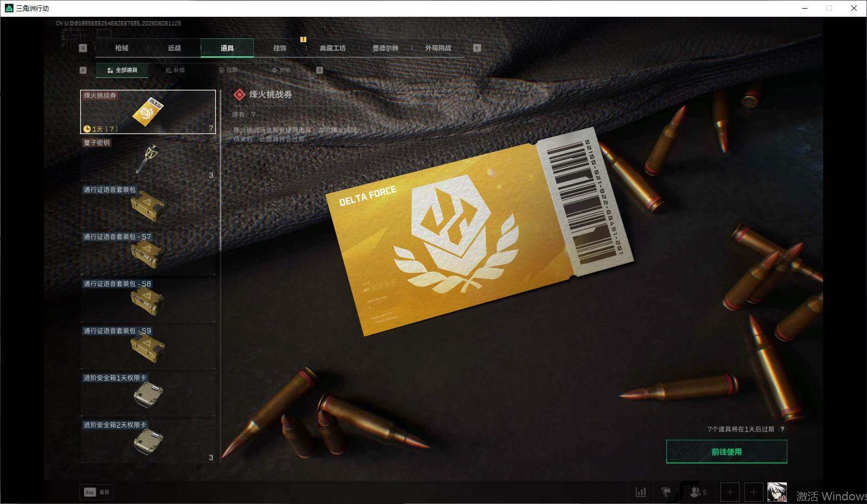
Task: Select the 进阶安全箱1天权限卡 item
Action: point(148,394)
